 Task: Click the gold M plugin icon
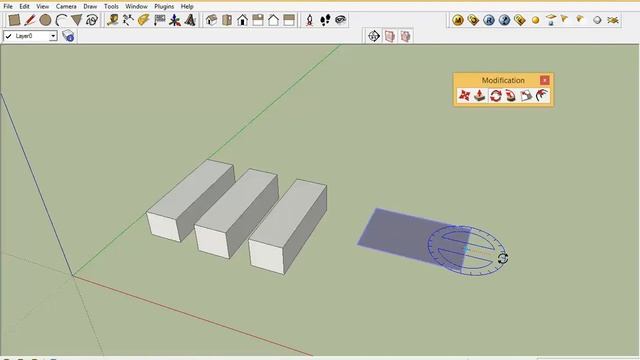click(x=458, y=20)
